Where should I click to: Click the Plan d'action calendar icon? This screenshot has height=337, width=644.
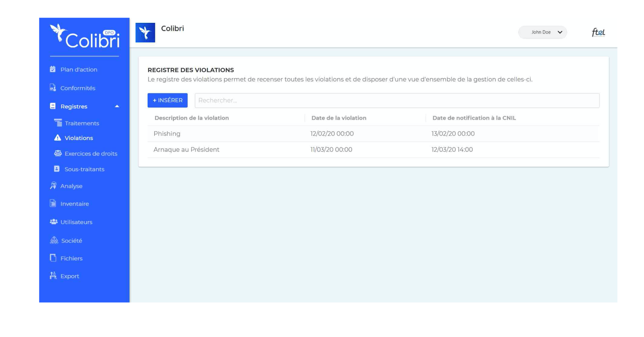point(53,69)
